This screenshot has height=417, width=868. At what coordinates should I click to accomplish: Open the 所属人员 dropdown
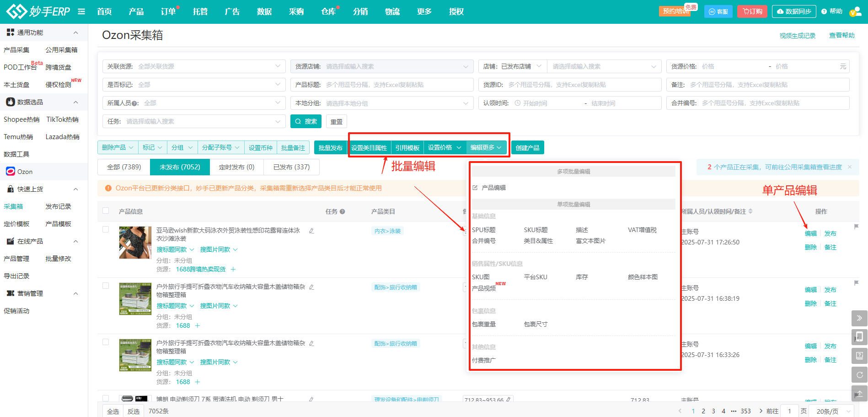pyautogui.click(x=194, y=103)
